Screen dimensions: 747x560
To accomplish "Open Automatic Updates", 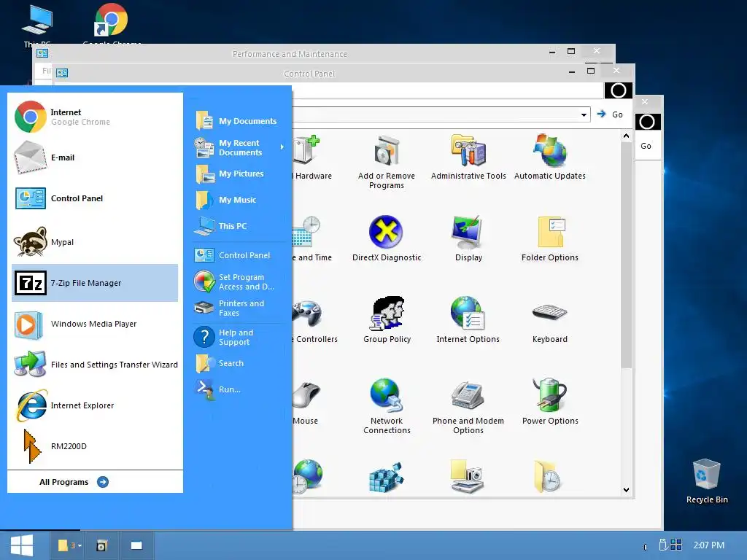I will tap(550, 158).
